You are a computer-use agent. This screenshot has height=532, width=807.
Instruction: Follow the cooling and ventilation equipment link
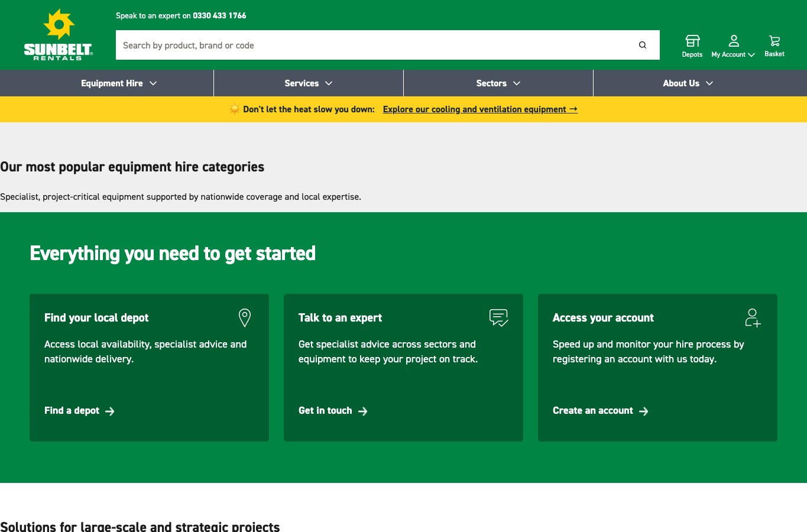[480, 109]
